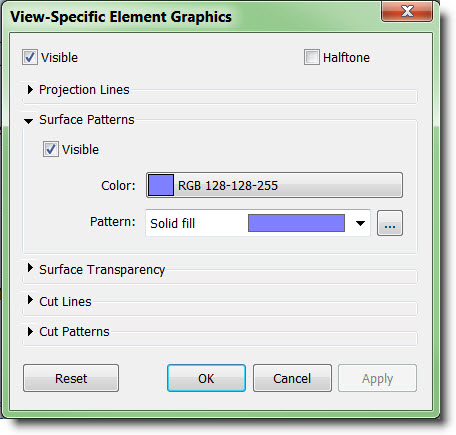Uncheck Visible under Surface Patterns
The width and height of the screenshot is (456, 435).
tap(51, 149)
